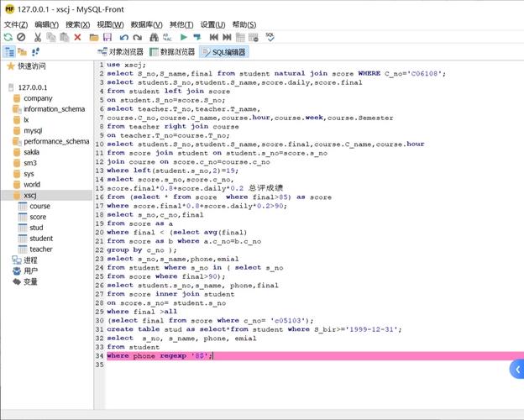Open the 文件(Z) menu
The height and width of the screenshot is (420, 524).
[16, 24]
